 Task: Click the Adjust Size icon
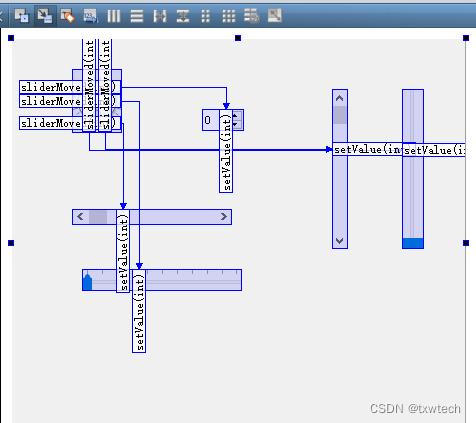[275, 16]
